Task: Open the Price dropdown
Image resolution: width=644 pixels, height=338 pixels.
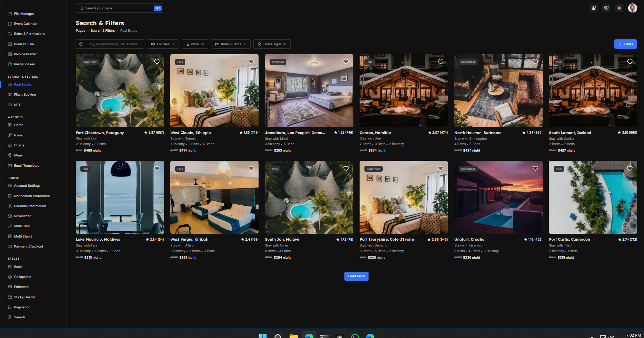Action: tap(194, 44)
